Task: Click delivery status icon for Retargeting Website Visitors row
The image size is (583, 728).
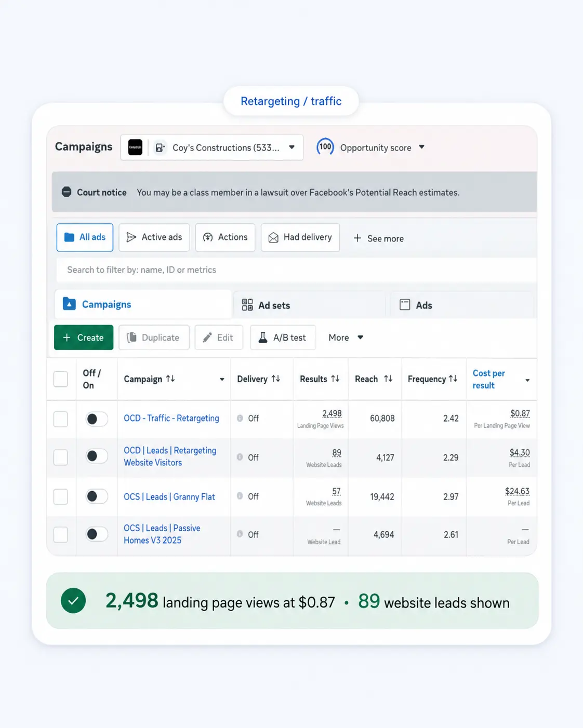Action: [x=240, y=457]
